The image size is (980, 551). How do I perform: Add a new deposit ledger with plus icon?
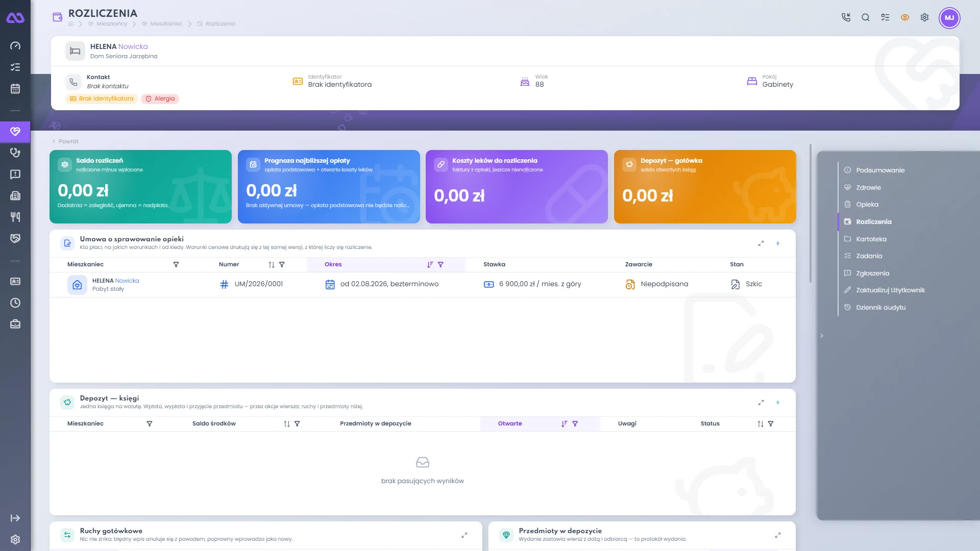[x=778, y=403]
